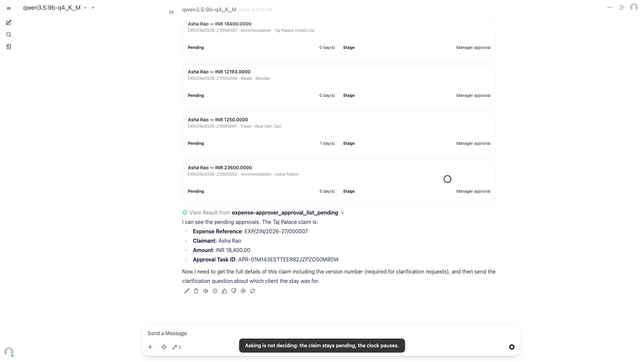
Task: Open the sidebar search icon
Action: click(x=9, y=35)
